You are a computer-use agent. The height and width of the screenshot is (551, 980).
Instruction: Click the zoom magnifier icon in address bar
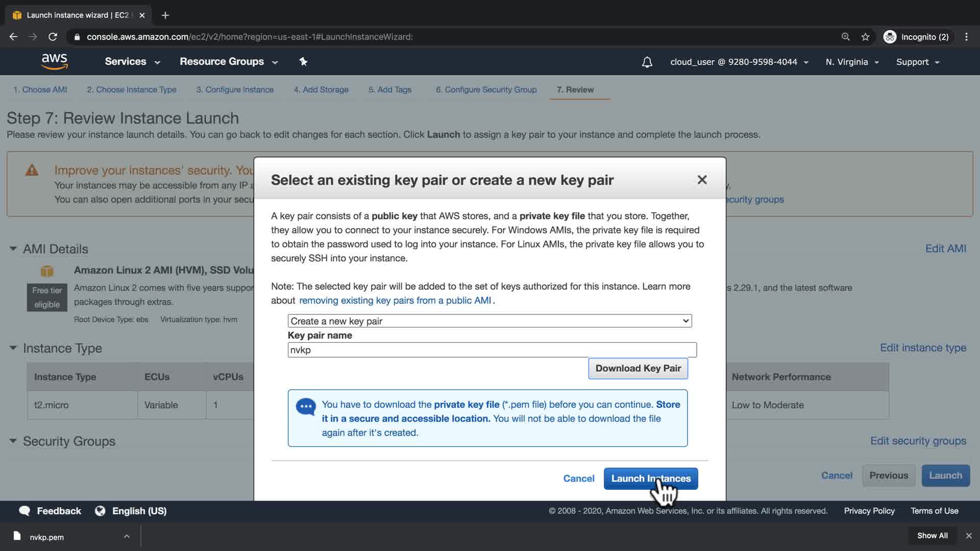[846, 37]
